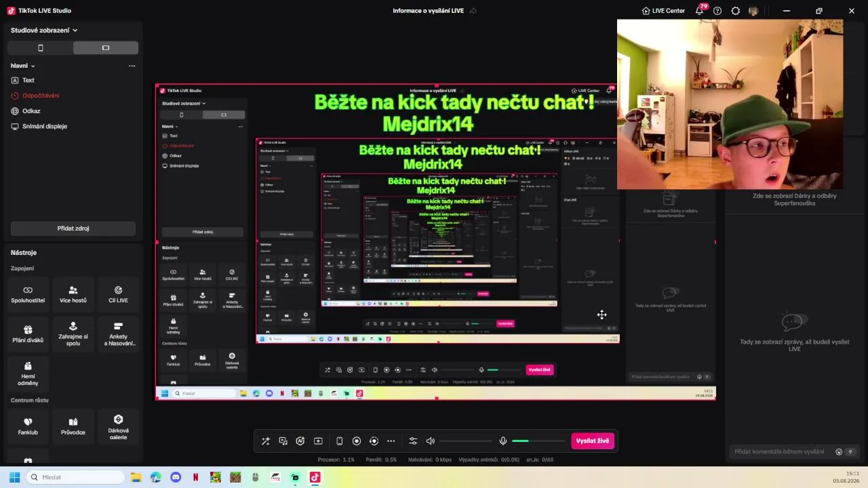This screenshot has height=488, width=868.
Task: Click the Přidat zdroj button
Action: click(x=73, y=228)
